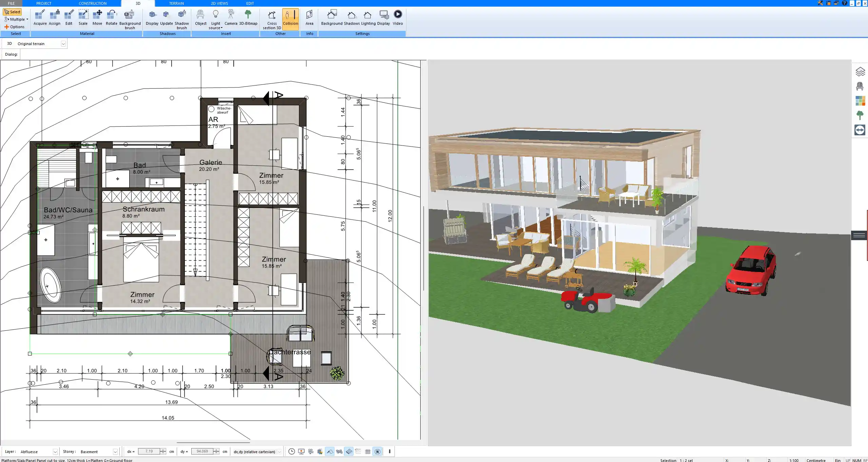The width and height of the screenshot is (868, 462).
Task: Click the Select button
Action: pos(13,12)
